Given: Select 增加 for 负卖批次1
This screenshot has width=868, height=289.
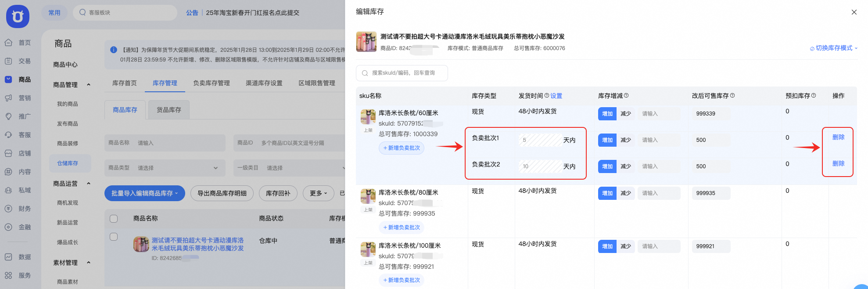Looking at the screenshot, I should click(x=607, y=140).
